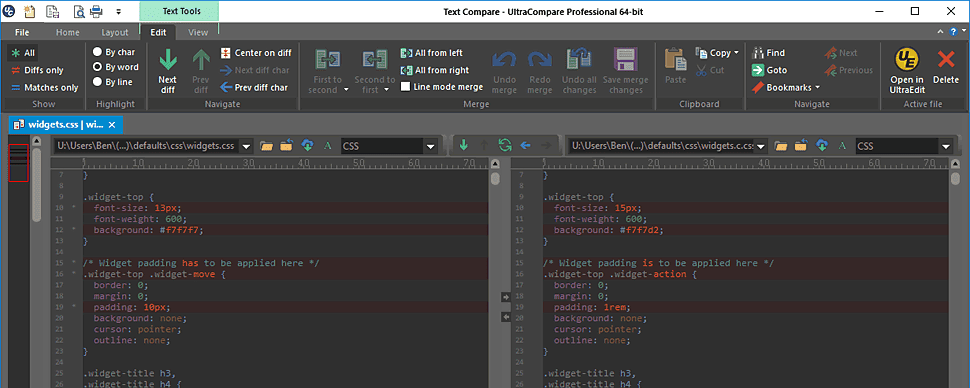Click the Paste clipboard icon
This screenshot has width=970, height=388.
click(x=676, y=59)
